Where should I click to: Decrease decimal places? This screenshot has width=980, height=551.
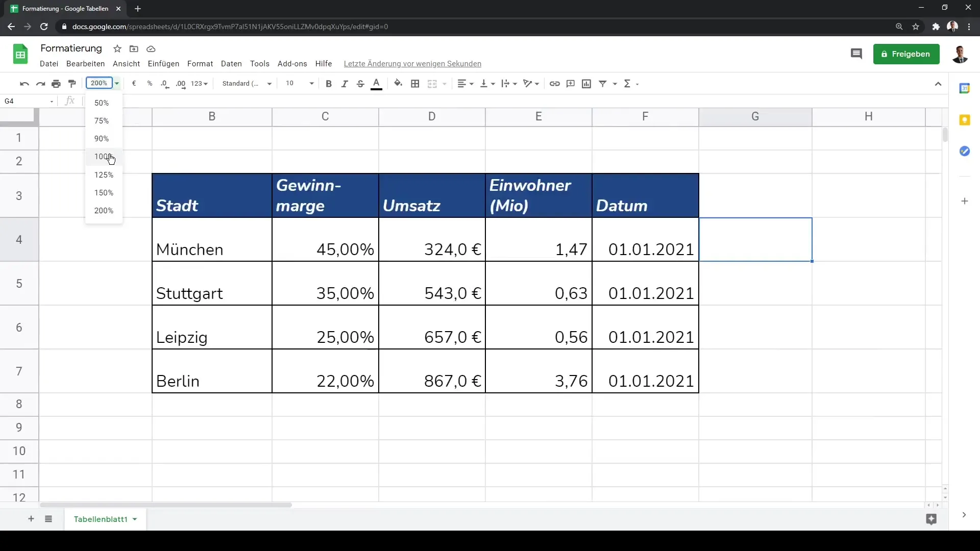pos(164,84)
